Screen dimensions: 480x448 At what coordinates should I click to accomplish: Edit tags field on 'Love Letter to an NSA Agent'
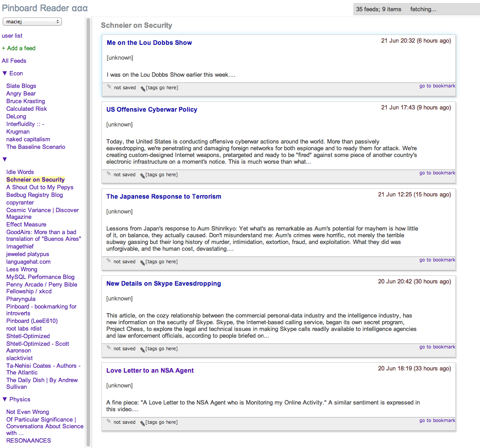tap(161, 422)
